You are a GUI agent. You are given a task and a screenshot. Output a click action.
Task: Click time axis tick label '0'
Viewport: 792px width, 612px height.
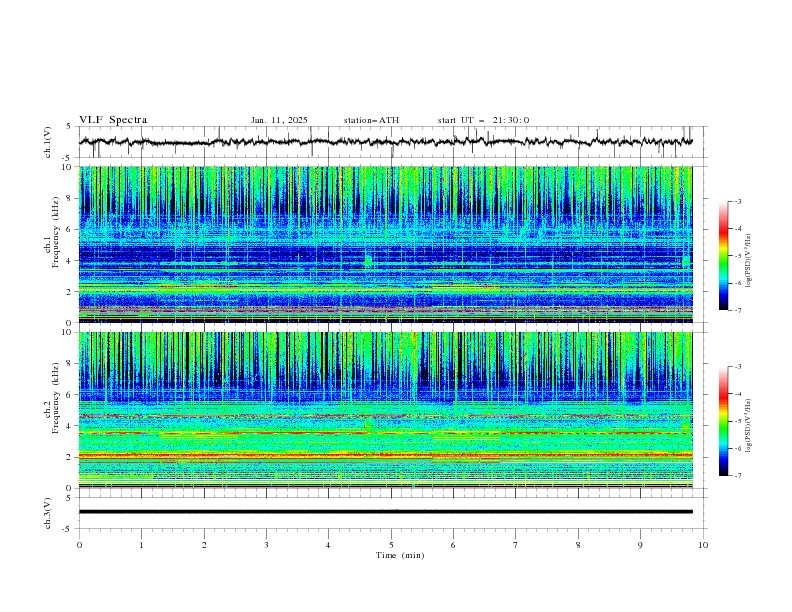[79, 545]
